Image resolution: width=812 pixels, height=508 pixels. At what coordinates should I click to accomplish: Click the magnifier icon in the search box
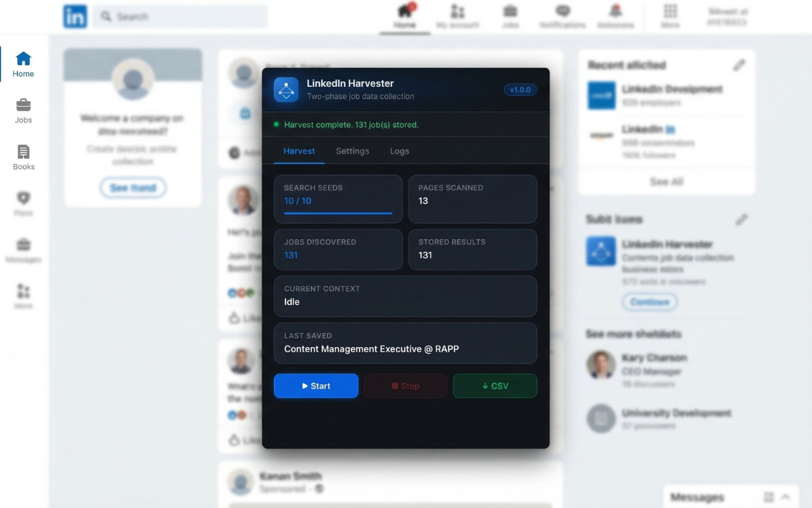tap(106, 17)
